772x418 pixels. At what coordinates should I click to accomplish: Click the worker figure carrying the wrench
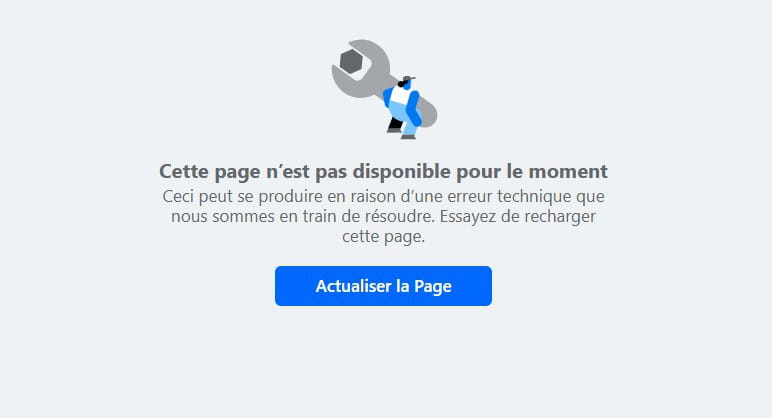pyautogui.click(x=404, y=108)
